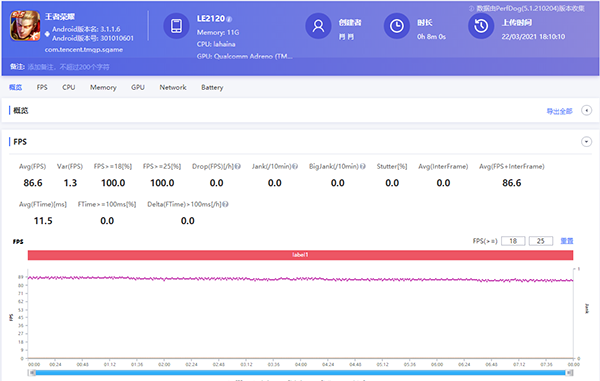Screen dimensions: 600x381
Task: Click the left handle of range slider
Action: click(x=33, y=373)
